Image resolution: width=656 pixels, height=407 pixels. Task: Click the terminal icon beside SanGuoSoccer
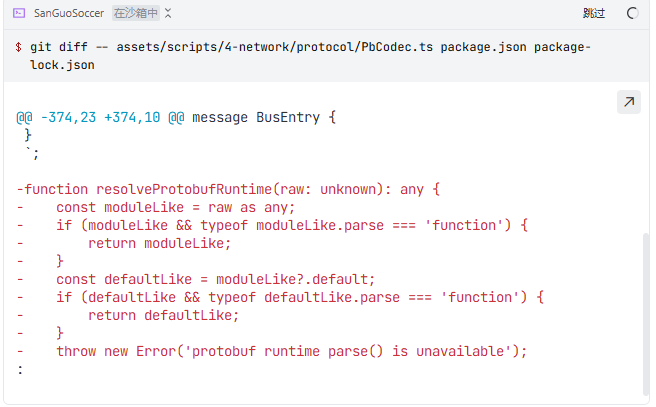pyautogui.click(x=18, y=13)
